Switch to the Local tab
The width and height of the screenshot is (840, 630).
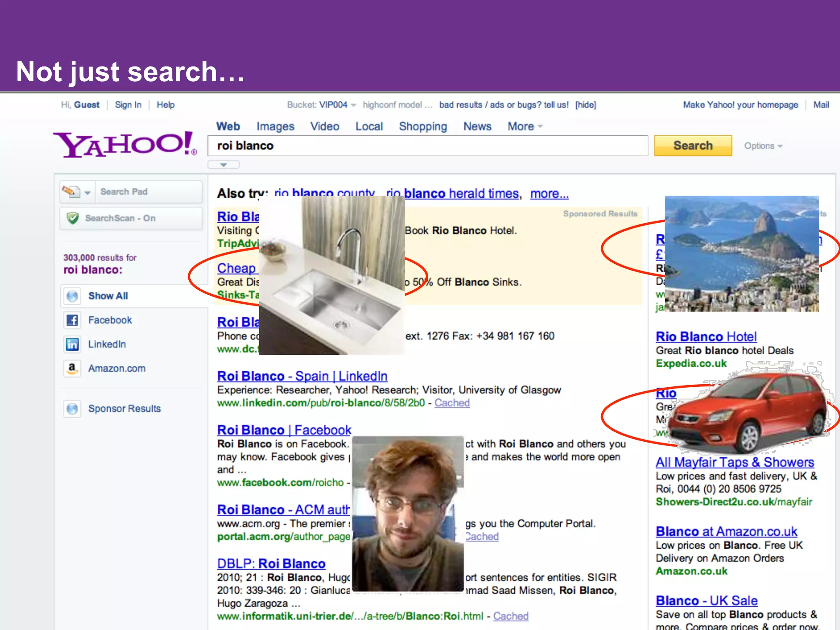point(369,126)
